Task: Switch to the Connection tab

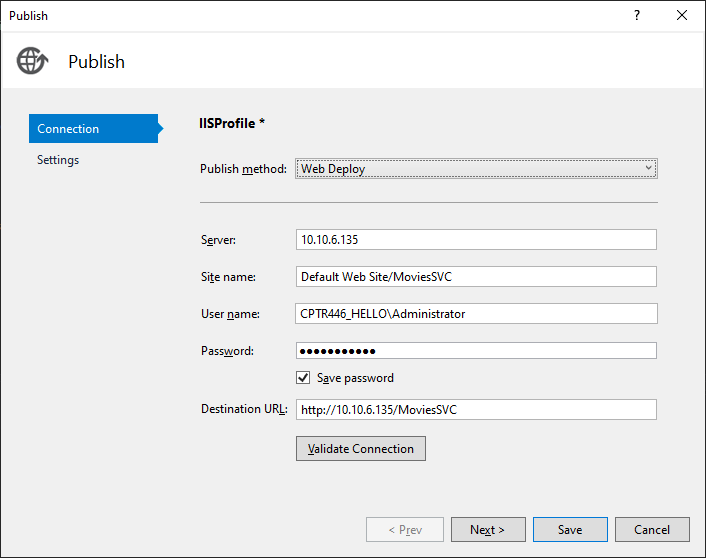Action: pos(92,129)
